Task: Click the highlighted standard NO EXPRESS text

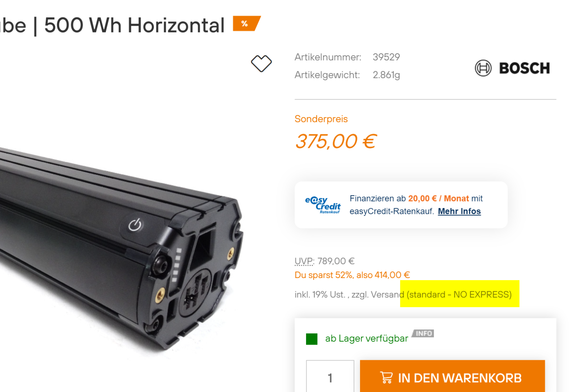Action: (459, 294)
